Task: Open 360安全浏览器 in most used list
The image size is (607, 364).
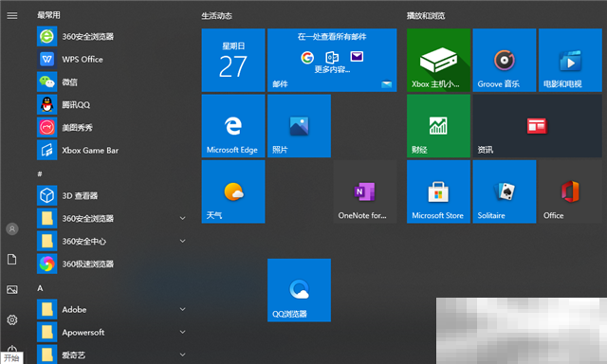Action: pos(112,36)
